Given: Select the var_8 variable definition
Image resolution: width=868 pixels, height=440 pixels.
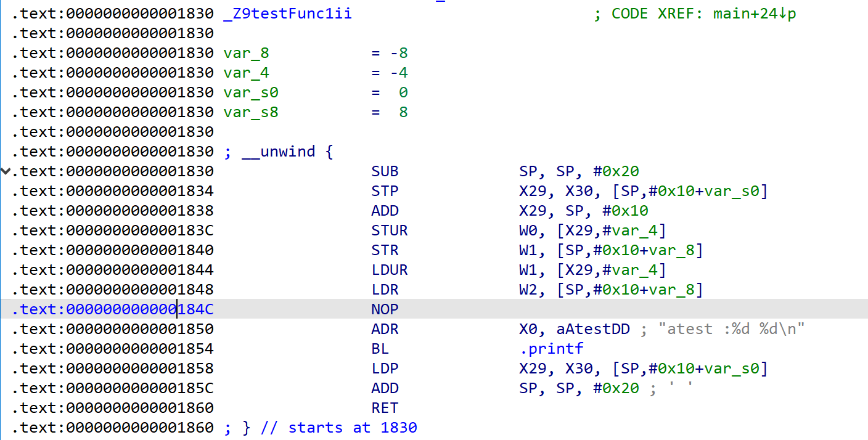Looking at the screenshot, I should [x=247, y=53].
